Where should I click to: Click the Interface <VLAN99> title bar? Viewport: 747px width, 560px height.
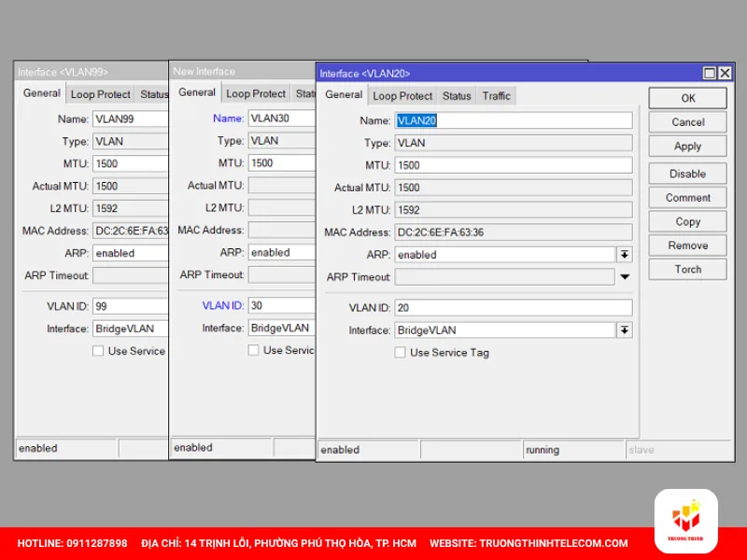click(91, 73)
